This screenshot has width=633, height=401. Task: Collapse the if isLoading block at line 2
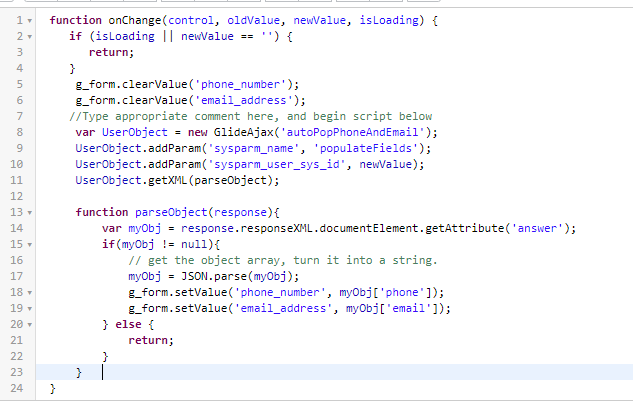click(x=29, y=37)
